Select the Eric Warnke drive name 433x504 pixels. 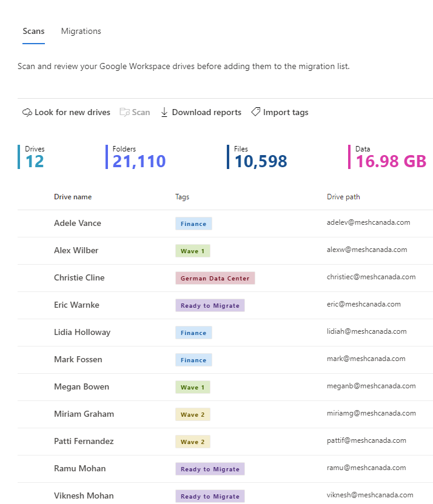pos(76,305)
